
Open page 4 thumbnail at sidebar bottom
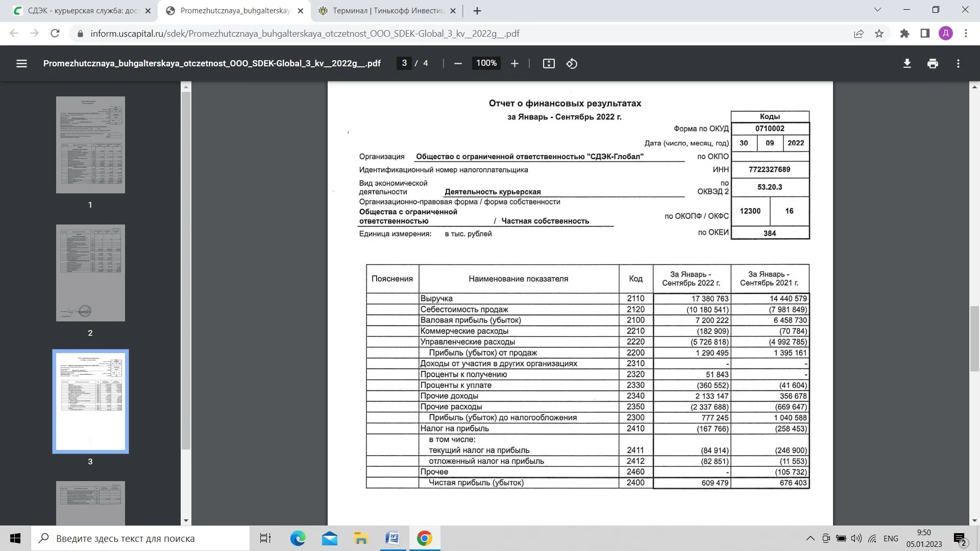tap(90, 503)
